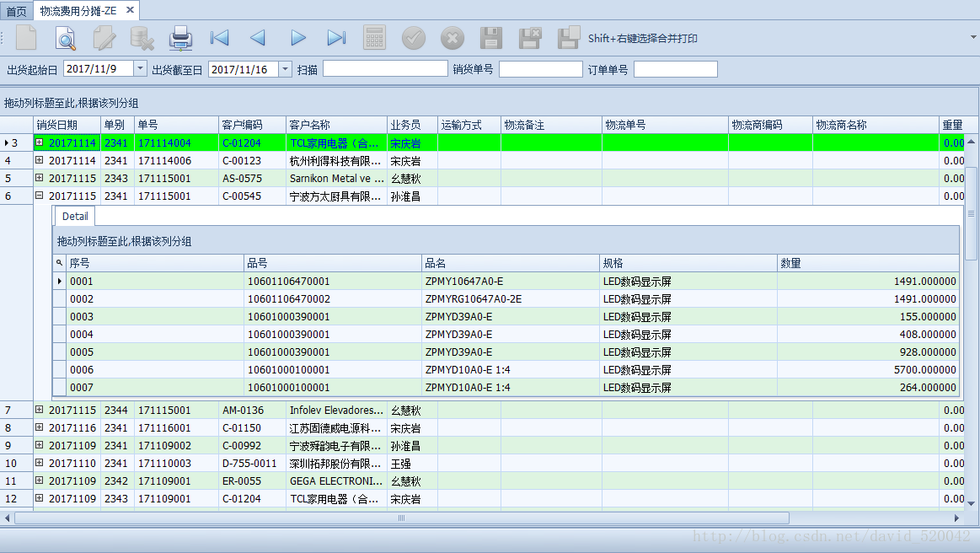The height and width of the screenshot is (553, 980).
Task: Select quantity cell 5700.000000
Action: (x=868, y=370)
